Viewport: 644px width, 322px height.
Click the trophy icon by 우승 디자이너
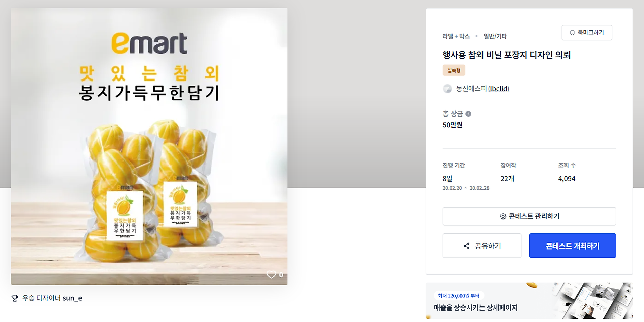coord(15,298)
